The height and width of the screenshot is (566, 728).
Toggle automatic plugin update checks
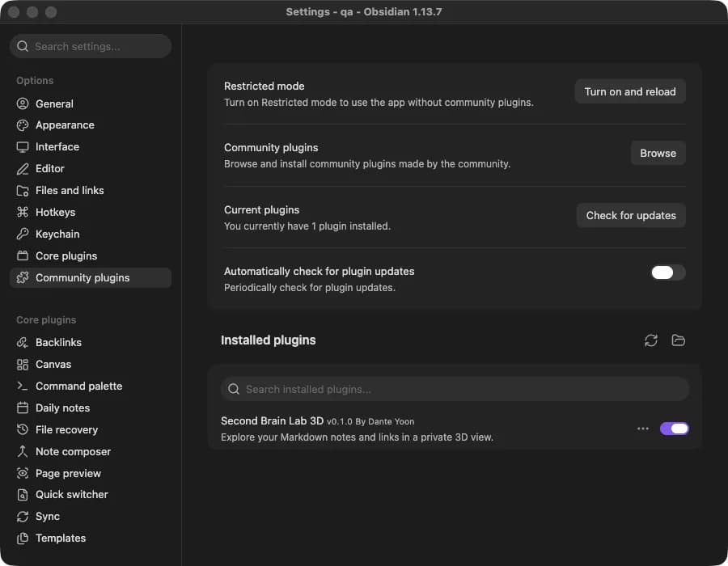pyautogui.click(x=668, y=272)
